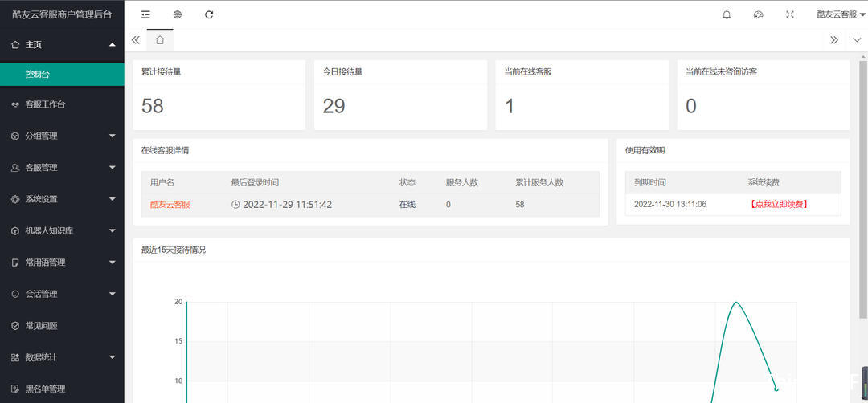This screenshot has height=403, width=868.
Task: Open 常见问题 menu item
Action: pos(62,326)
